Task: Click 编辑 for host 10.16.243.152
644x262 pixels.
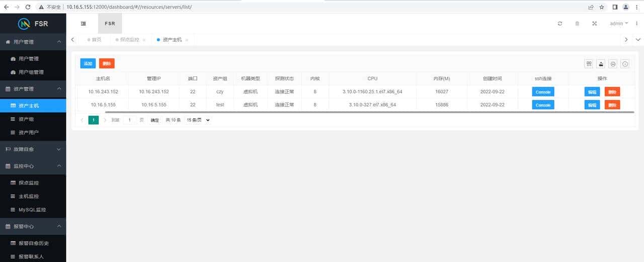Action: [x=592, y=92]
